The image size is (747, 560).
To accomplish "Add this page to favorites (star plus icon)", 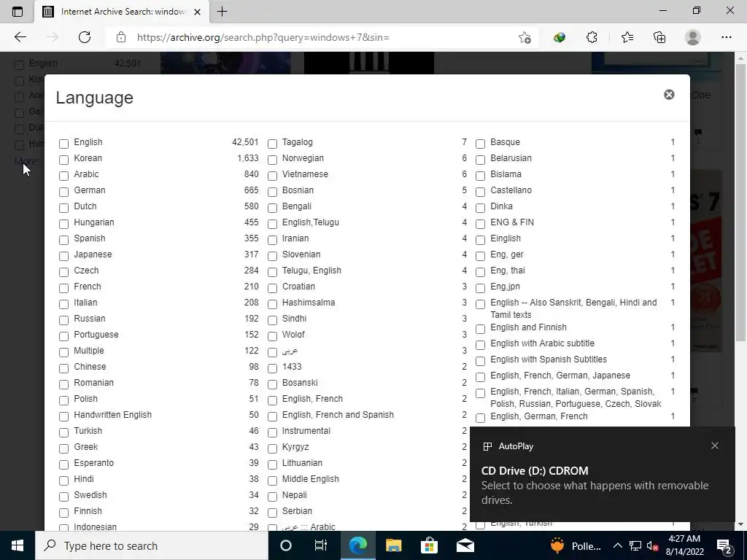I will pos(525,37).
